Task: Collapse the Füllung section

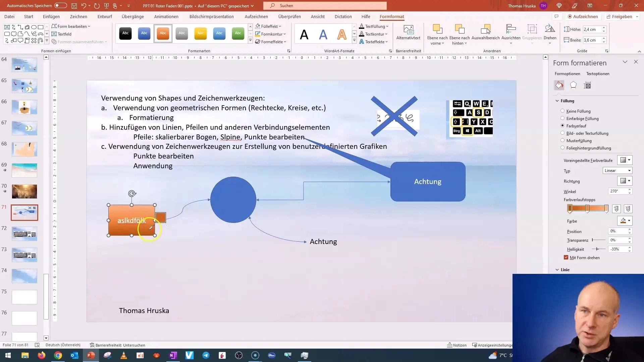Action: click(x=565, y=101)
